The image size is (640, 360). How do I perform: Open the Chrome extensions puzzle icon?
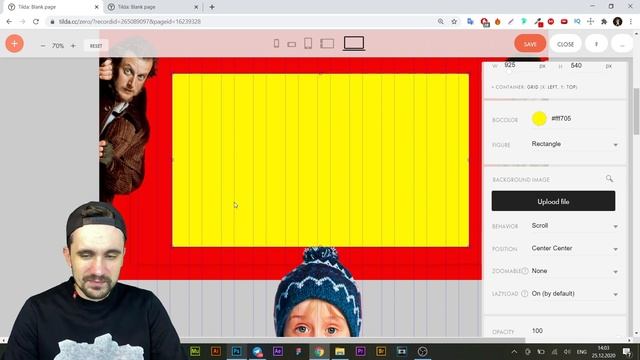[x=604, y=21]
